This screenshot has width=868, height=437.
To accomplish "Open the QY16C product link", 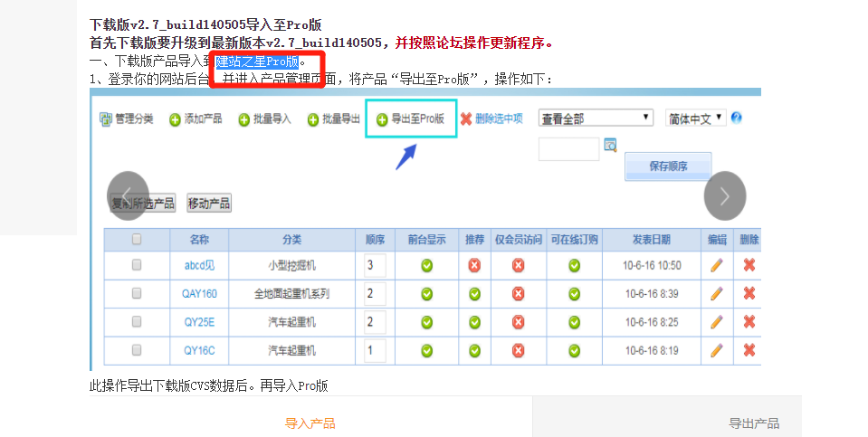I will (199, 350).
